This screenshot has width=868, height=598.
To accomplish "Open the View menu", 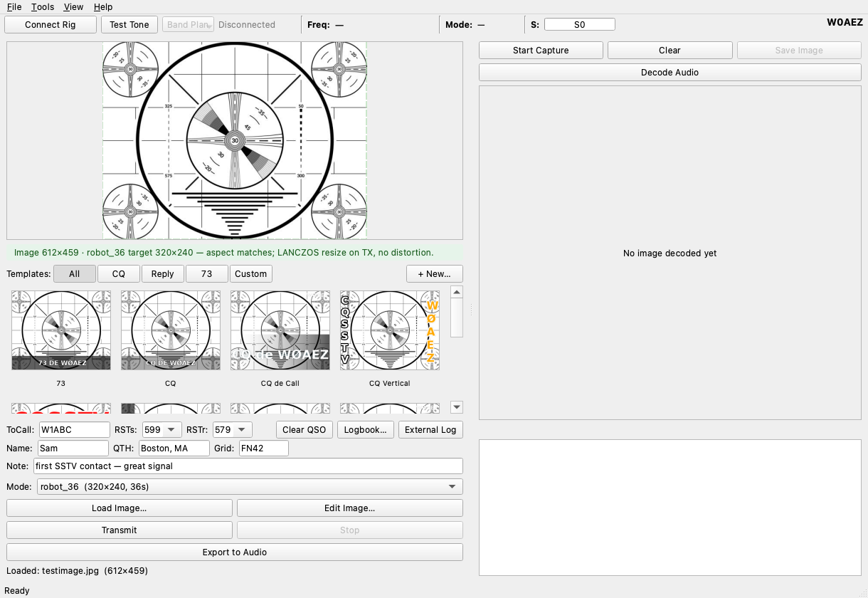I will tap(73, 6).
